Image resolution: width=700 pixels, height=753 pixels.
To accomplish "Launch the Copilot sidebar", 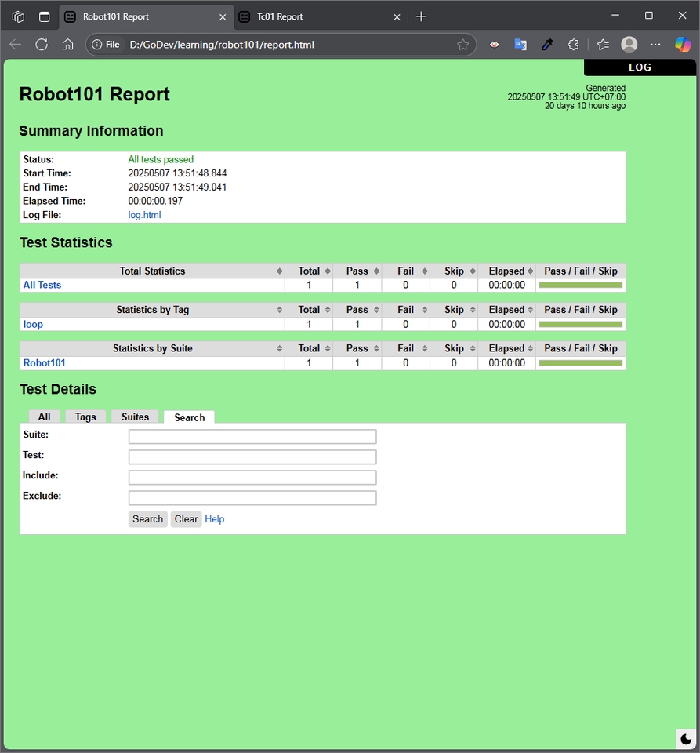I will tap(682, 45).
